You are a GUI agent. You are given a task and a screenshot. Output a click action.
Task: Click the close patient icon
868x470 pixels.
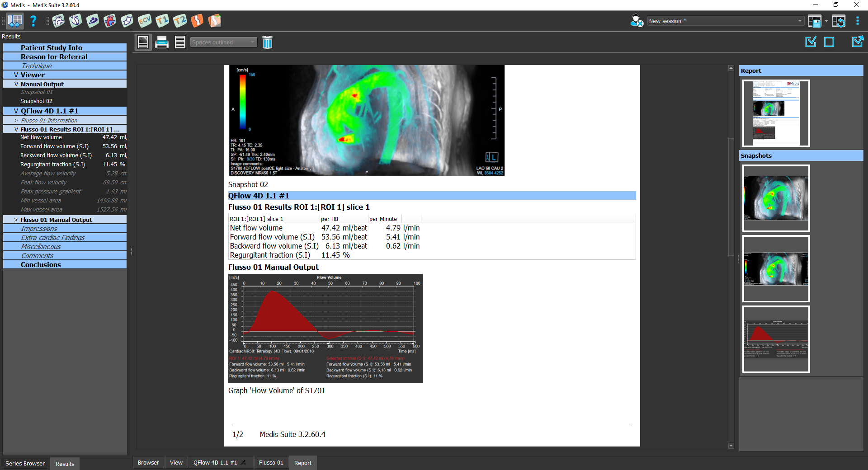point(637,21)
